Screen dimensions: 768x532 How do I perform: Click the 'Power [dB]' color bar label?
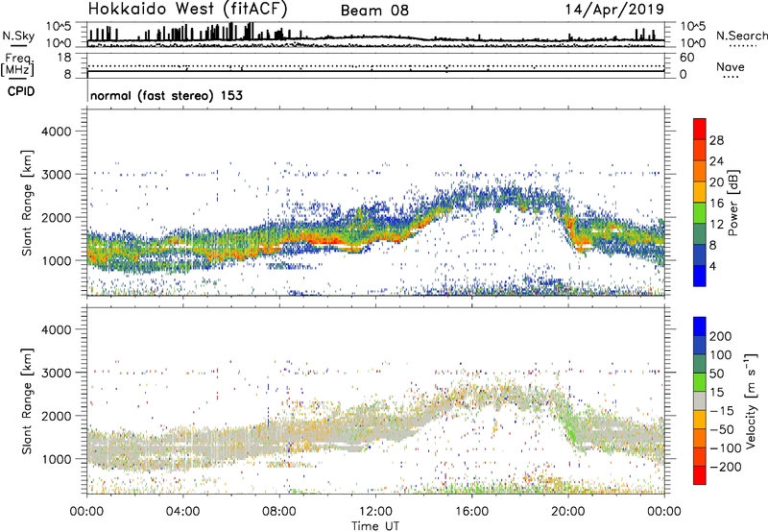[x=732, y=203]
